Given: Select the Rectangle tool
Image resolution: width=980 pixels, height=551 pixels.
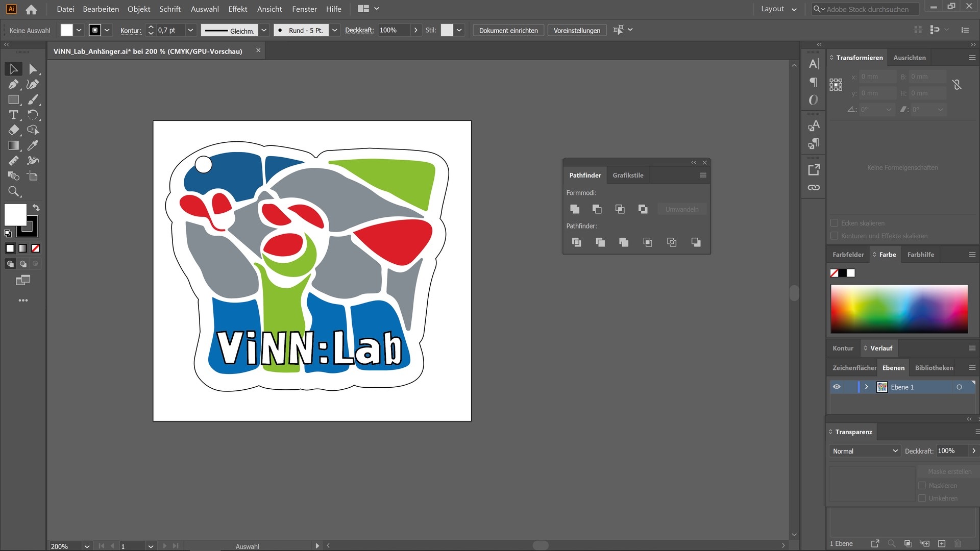Looking at the screenshot, I should [13, 99].
